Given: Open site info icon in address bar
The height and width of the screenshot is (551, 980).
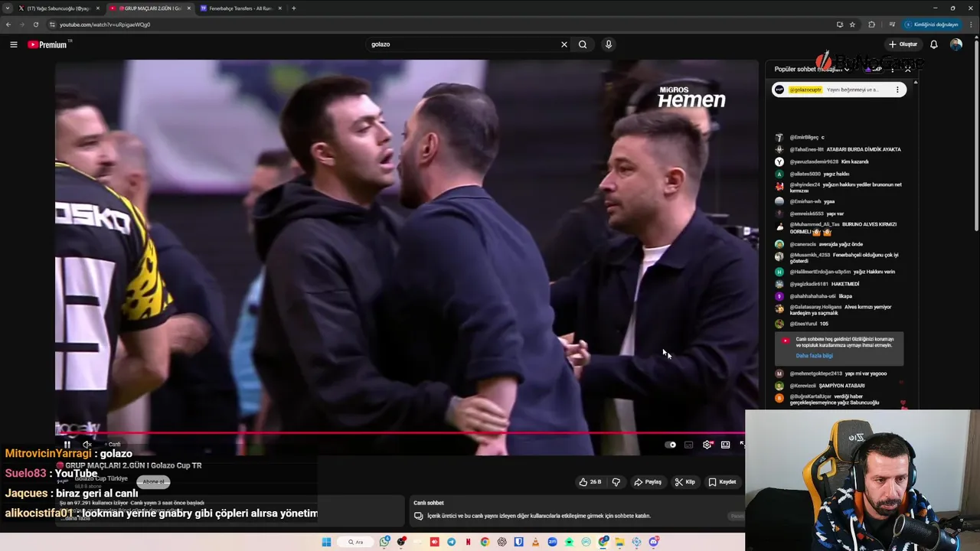Looking at the screenshot, I should pyautogui.click(x=52, y=24).
